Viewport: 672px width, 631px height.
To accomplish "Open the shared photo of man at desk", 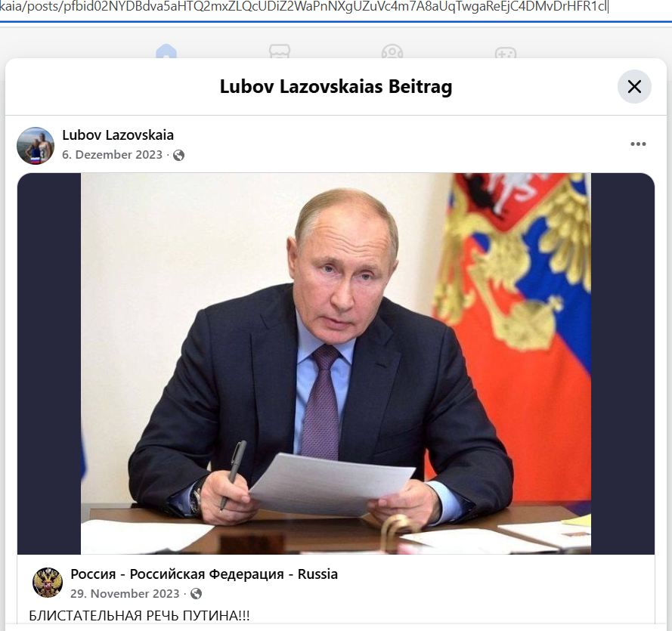I will (336, 363).
